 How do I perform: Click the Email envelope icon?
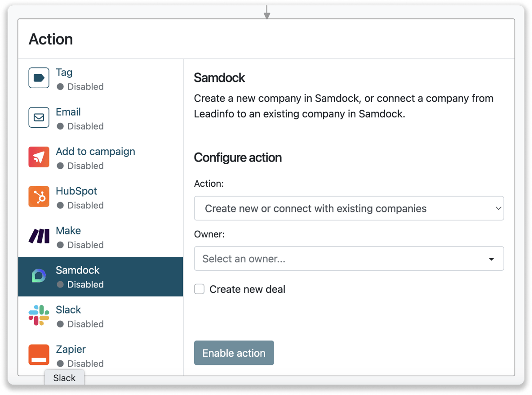coord(39,117)
